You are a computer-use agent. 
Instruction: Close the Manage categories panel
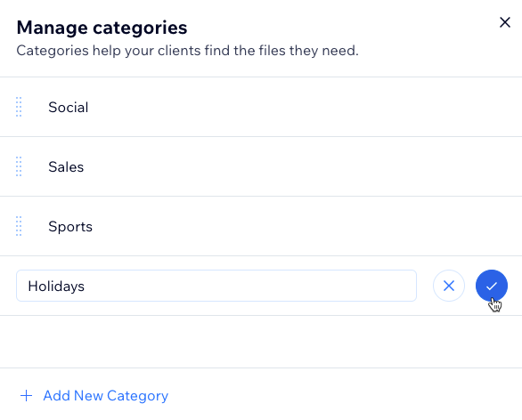(505, 22)
